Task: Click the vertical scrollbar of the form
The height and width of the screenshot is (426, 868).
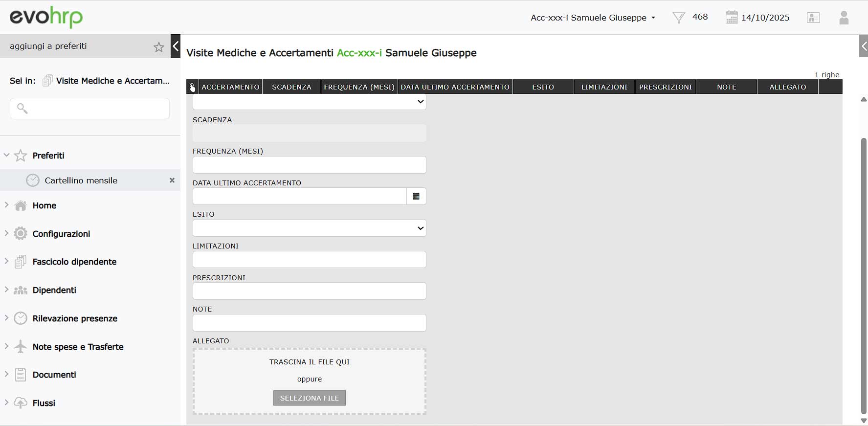Action: click(x=863, y=274)
